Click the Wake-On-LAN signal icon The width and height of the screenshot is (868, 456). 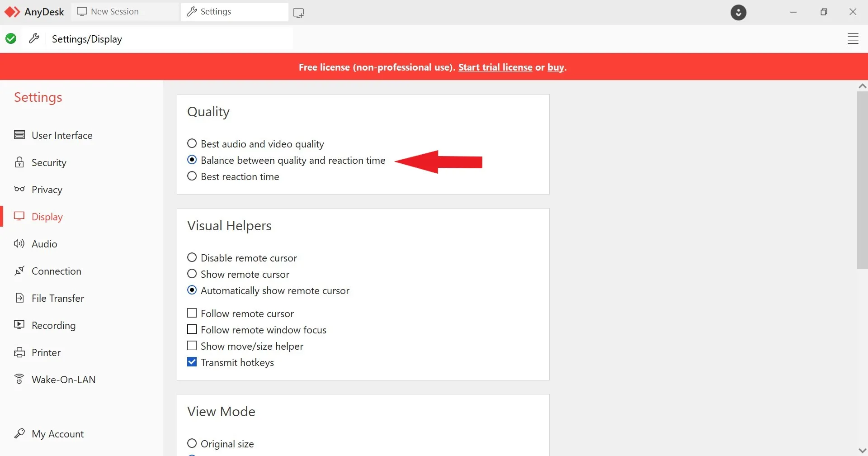tap(19, 379)
